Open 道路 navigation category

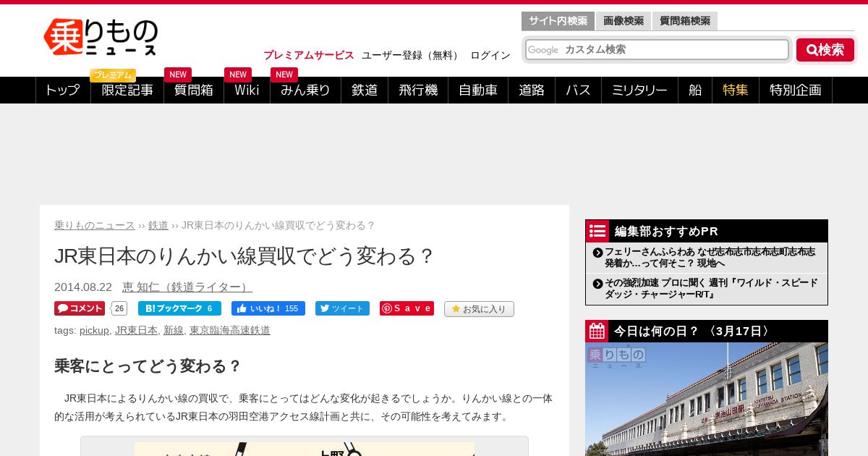532,90
